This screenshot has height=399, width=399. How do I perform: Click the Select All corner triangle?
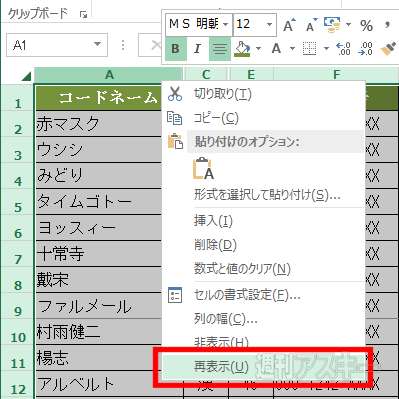pos(26,76)
